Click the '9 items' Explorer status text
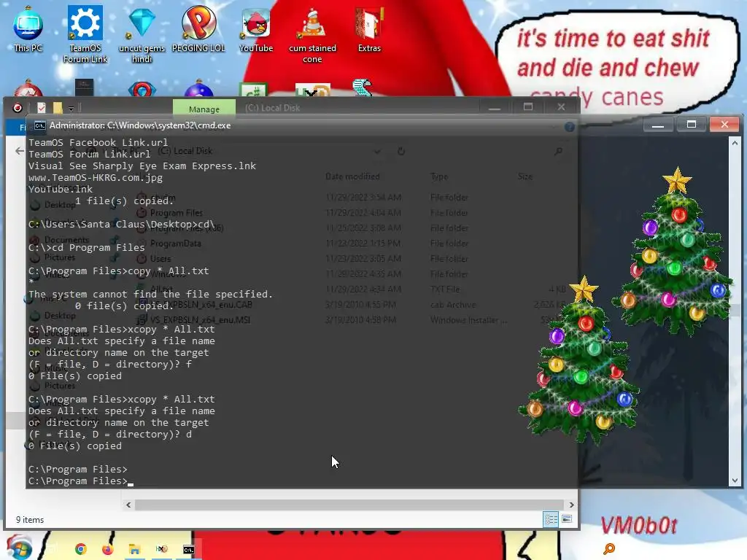The image size is (747, 560). (x=30, y=519)
